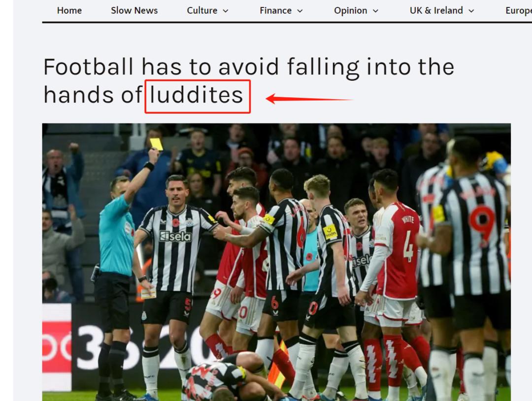Select the Opinion menu label
532x401 pixels.
point(351,10)
